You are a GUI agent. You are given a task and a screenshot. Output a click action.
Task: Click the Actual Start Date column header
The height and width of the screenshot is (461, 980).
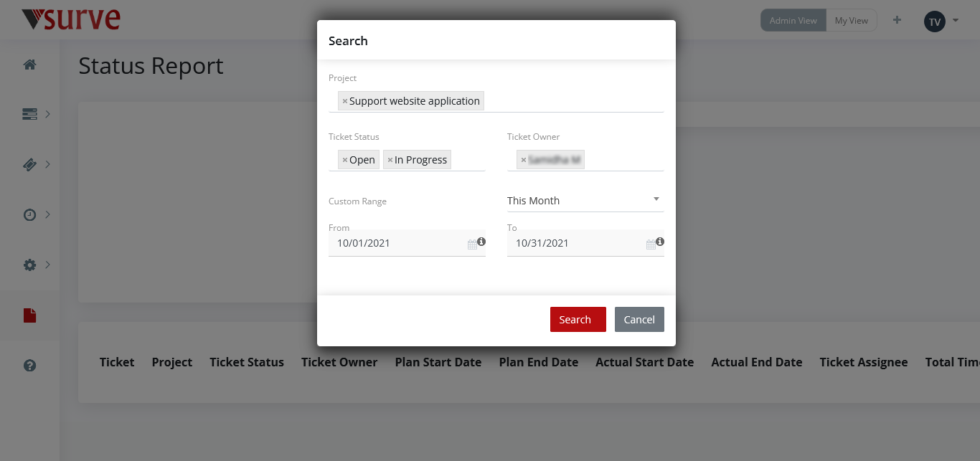tap(645, 362)
